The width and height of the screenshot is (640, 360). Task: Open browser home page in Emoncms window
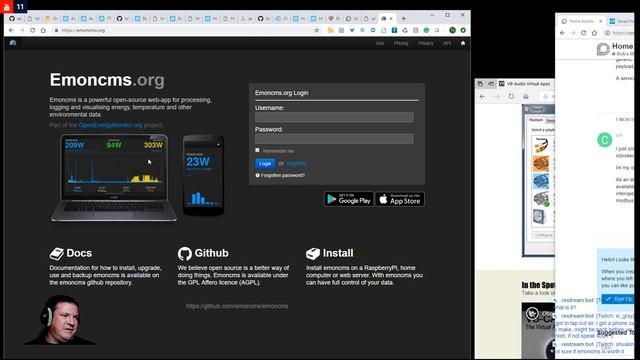coord(43,30)
